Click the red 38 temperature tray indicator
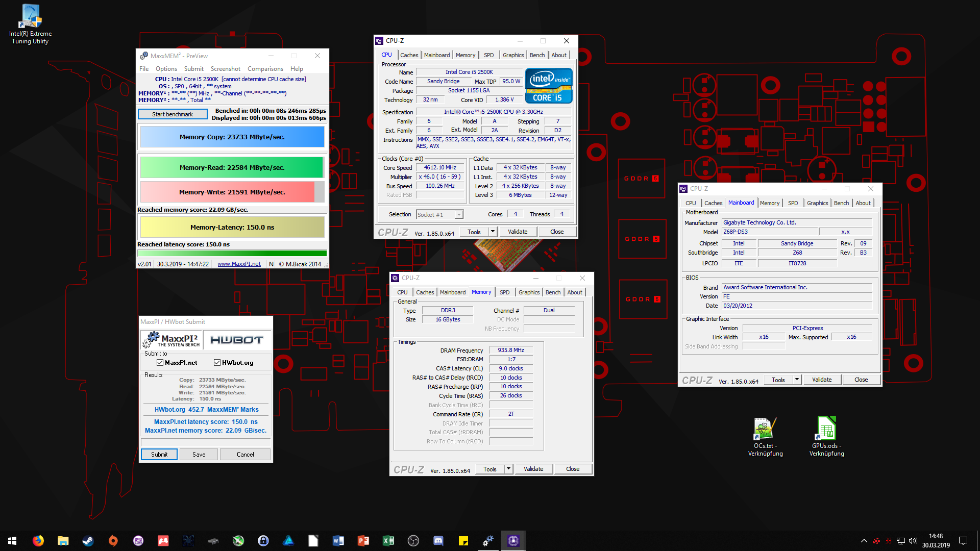 click(x=888, y=541)
